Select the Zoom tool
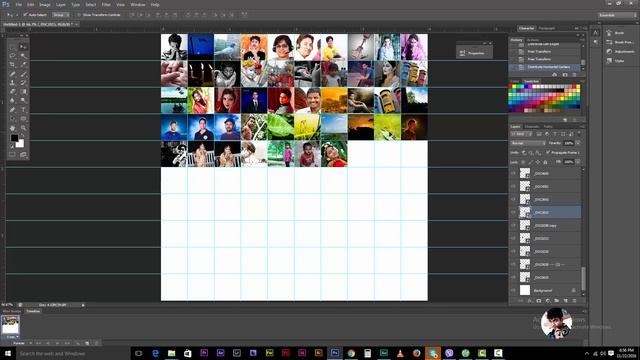640x360 pixels. (23, 128)
